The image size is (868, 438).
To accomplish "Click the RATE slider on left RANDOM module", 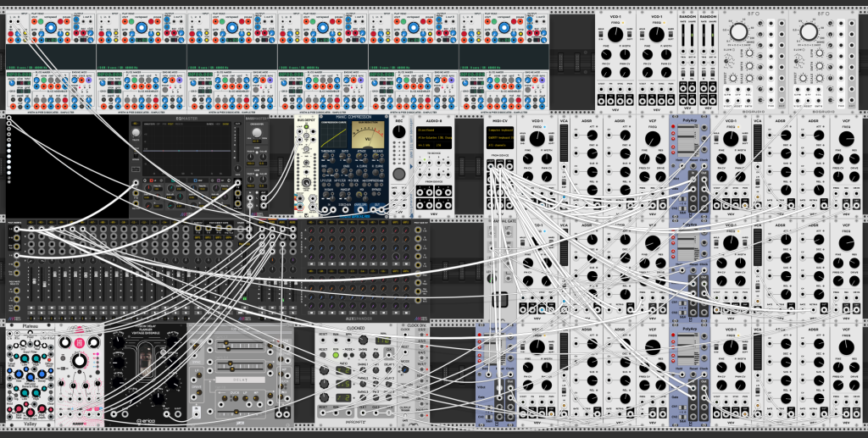I will pos(683,35).
